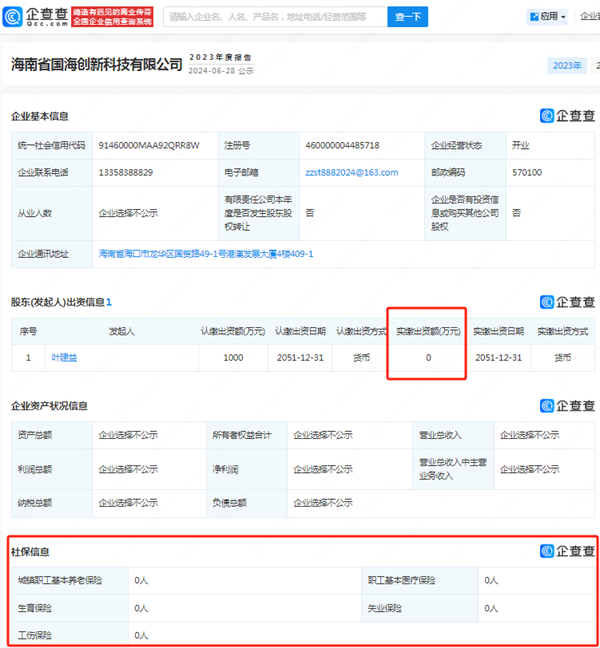600x648 pixels.
Task: Click the 企查查 logo in 社保信息 section
Action: tap(567, 551)
